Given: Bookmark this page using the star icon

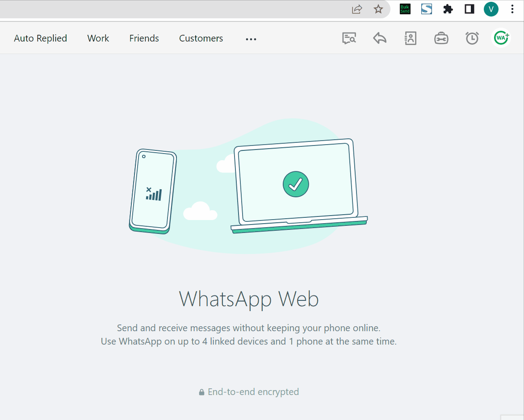Looking at the screenshot, I should point(378,9).
